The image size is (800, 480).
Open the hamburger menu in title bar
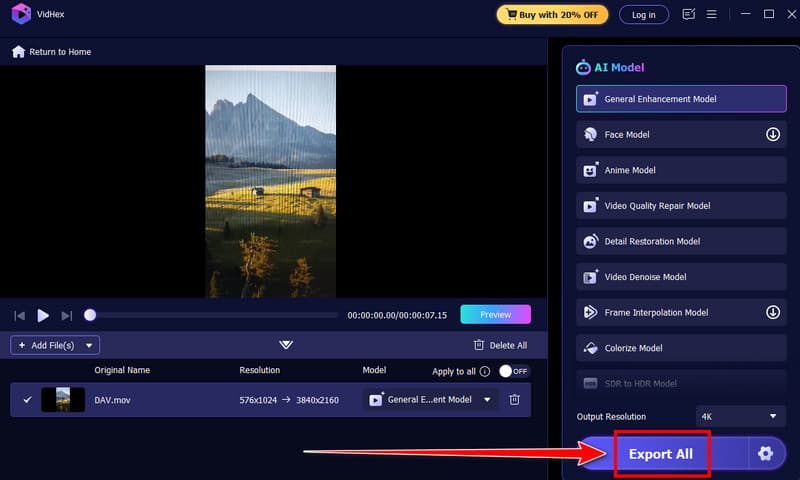coord(712,14)
